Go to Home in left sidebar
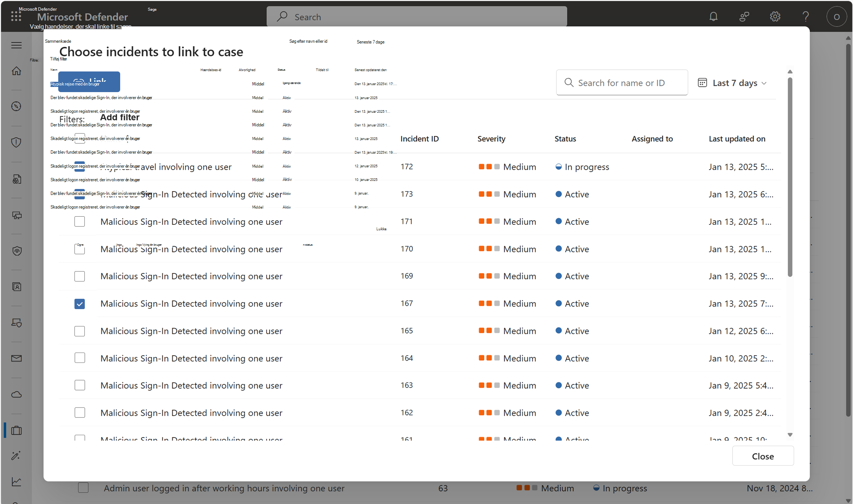 [16, 71]
